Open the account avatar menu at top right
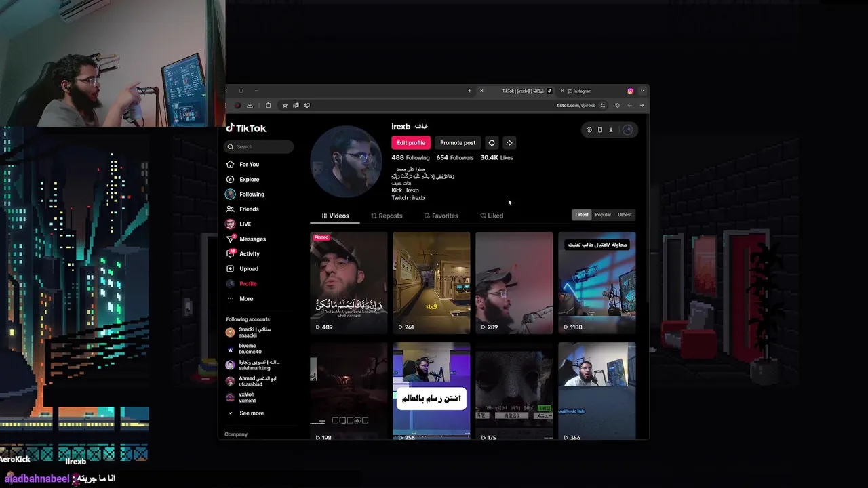 pyautogui.click(x=627, y=130)
